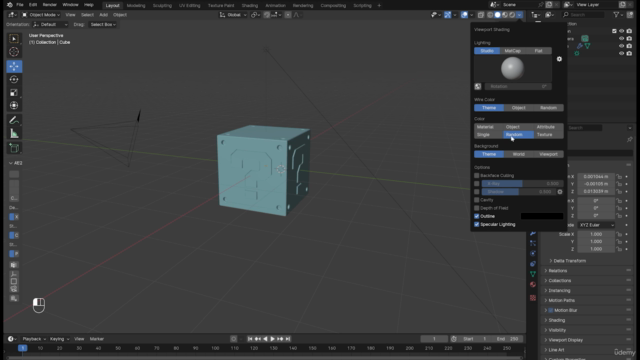640x360 pixels.
Task: Open the Global orientation dropdown
Action: 233,15
